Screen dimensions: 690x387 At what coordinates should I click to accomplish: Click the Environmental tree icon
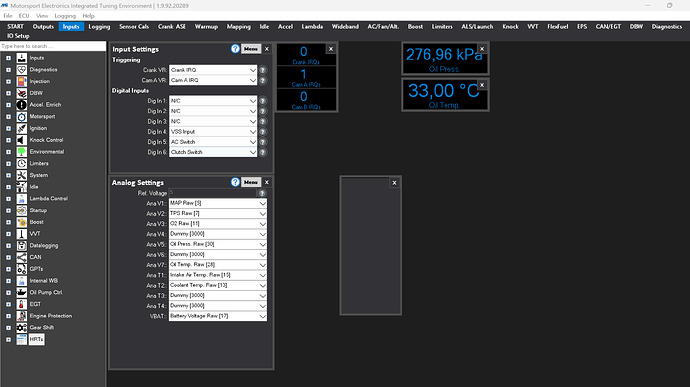[22, 151]
